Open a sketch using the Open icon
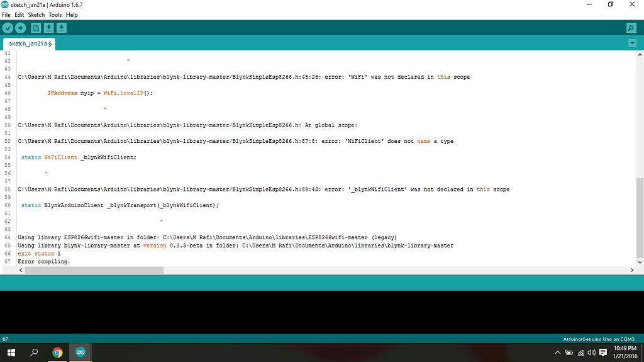The image size is (644, 362). coord(48,28)
